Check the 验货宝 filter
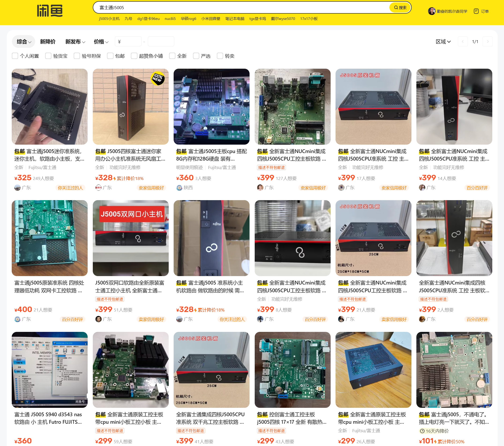The image size is (504, 446). pyautogui.click(x=48, y=56)
